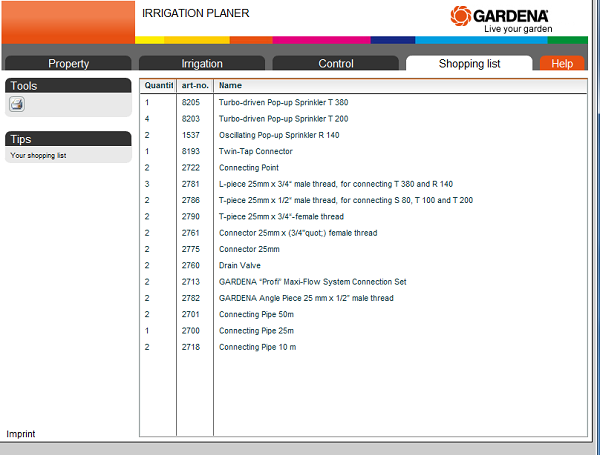Click article number 2713
This screenshot has height=455, width=600.
(191, 282)
